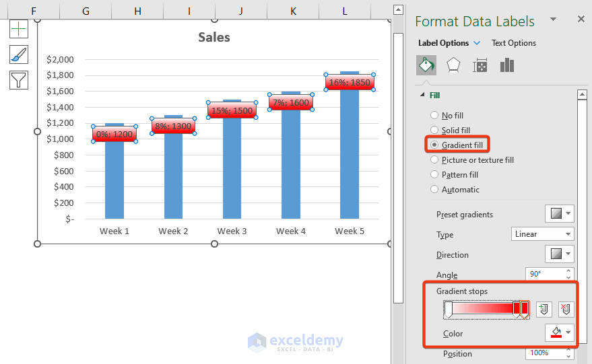Select the orange-highlighted end gradient stop
The height and width of the screenshot is (364, 592).
(x=525, y=310)
